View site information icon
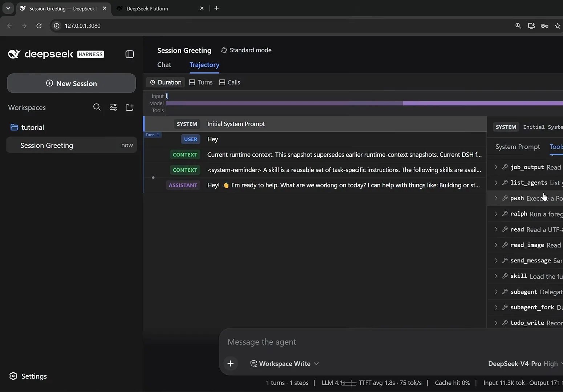This screenshot has height=392, width=563. click(57, 26)
